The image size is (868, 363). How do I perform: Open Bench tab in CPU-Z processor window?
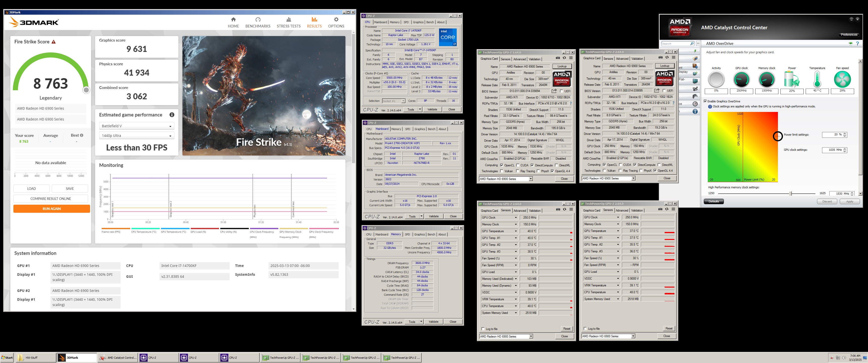point(430,22)
